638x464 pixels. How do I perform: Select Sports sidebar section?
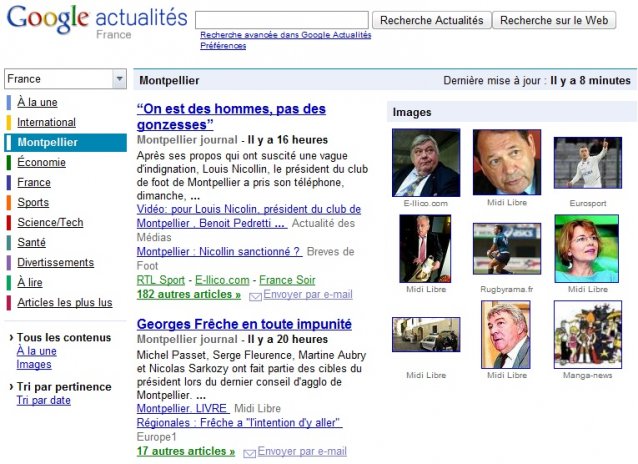pyautogui.click(x=33, y=202)
